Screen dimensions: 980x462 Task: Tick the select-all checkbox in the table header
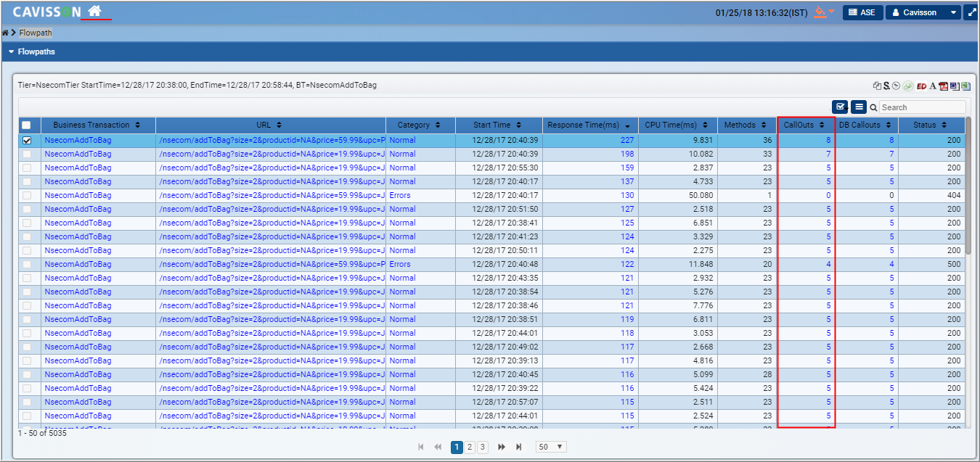pos(26,125)
